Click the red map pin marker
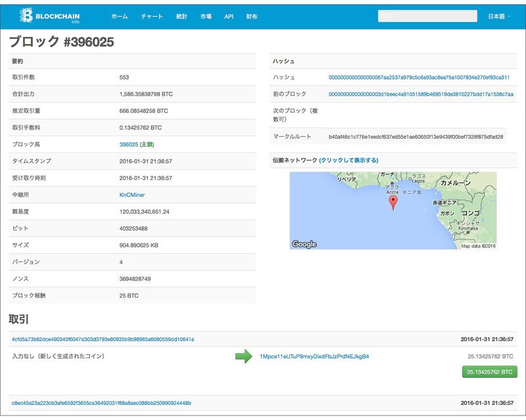Screen dimensions: 526x420 click(393, 203)
